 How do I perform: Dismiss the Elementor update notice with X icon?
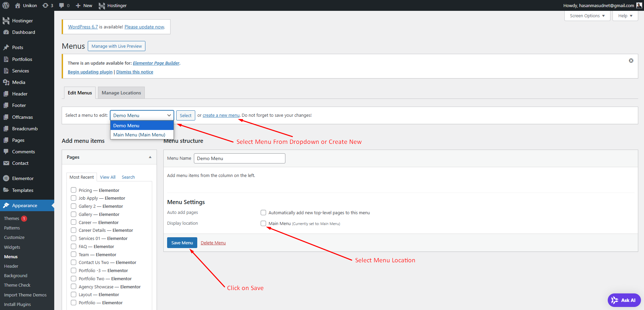click(x=631, y=61)
